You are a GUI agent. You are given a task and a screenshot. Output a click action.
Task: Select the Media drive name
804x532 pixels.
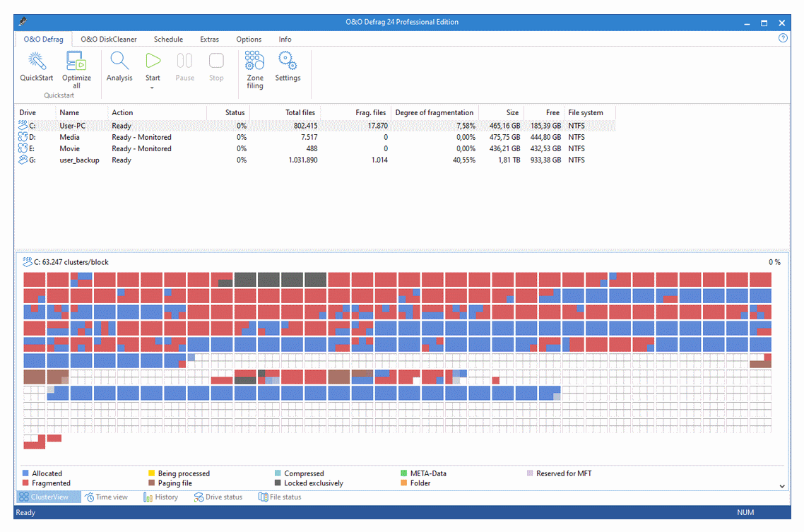tap(69, 137)
